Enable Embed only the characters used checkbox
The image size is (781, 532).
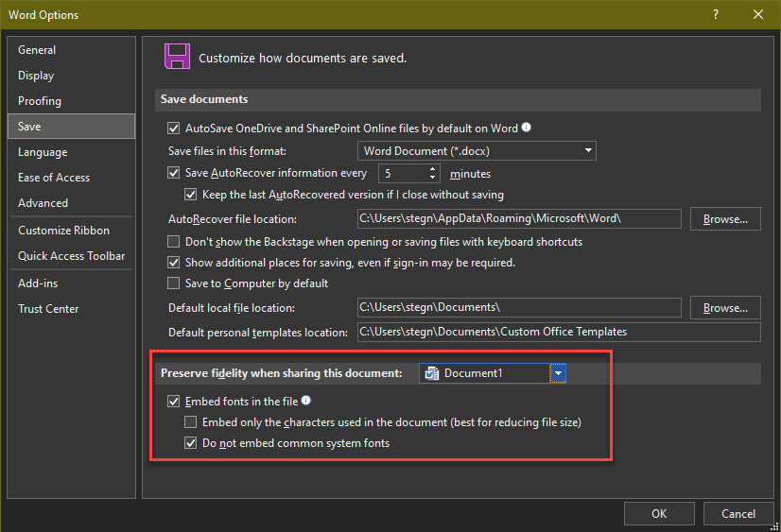(x=190, y=422)
